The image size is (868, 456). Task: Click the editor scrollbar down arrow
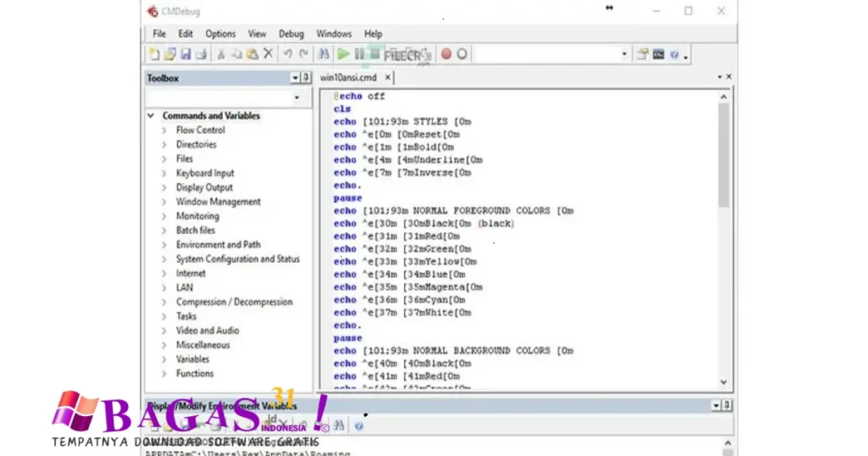click(x=724, y=382)
